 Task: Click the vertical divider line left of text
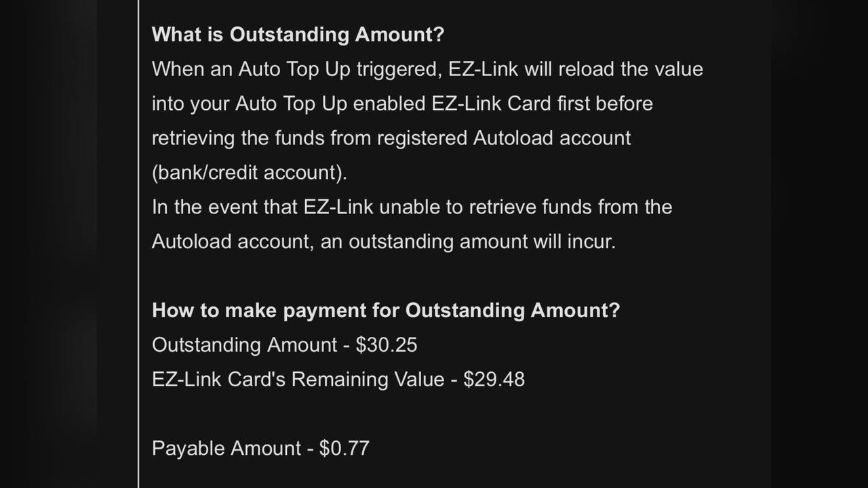pyautogui.click(x=138, y=244)
